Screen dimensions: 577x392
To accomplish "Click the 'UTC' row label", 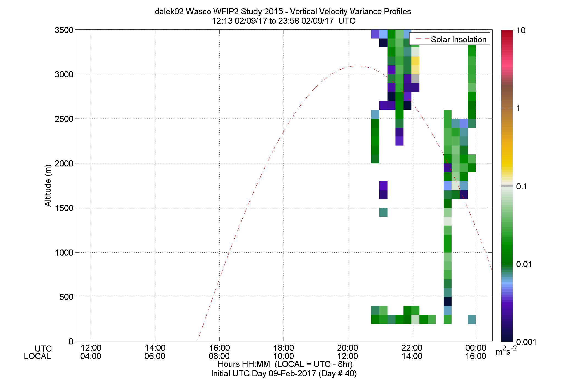I will click(43, 349).
